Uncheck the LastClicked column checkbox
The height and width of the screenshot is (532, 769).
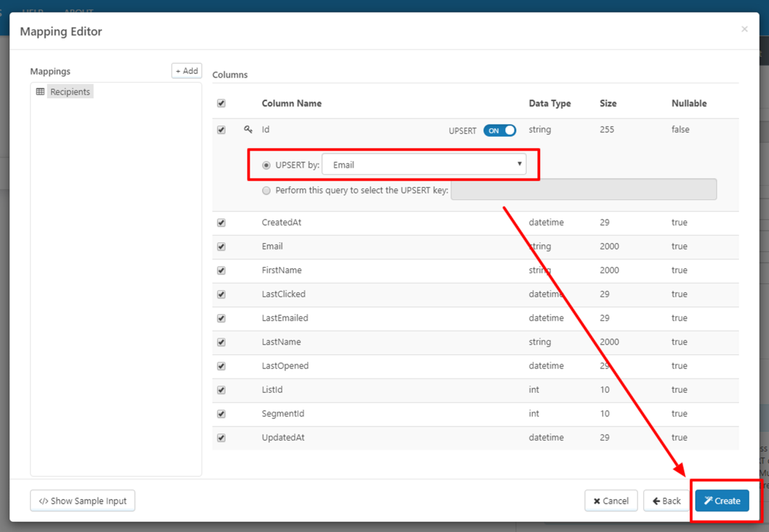tap(221, 294)
